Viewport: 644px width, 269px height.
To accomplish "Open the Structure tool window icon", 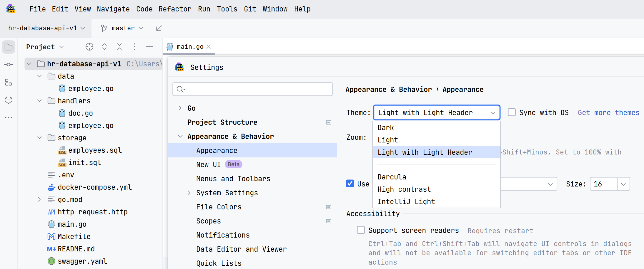I will (x=9, y=82).
